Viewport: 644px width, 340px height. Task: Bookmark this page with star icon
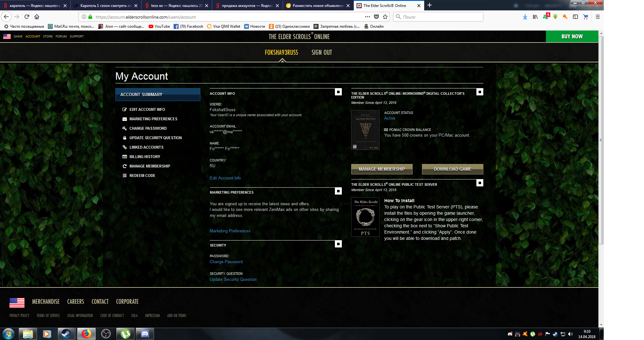coord(385,17)
